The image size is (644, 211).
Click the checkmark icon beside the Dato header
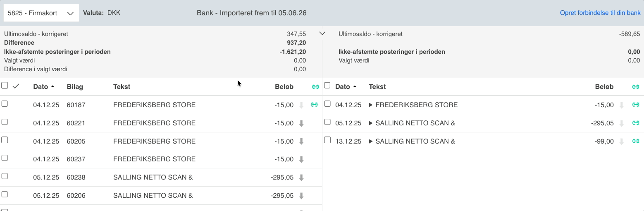click(16, 86)
